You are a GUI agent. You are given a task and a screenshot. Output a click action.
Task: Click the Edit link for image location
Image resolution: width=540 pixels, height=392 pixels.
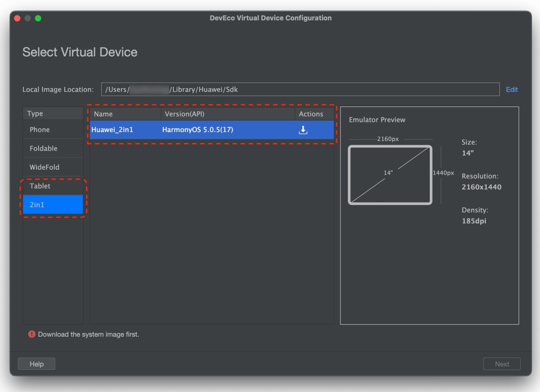512,89
